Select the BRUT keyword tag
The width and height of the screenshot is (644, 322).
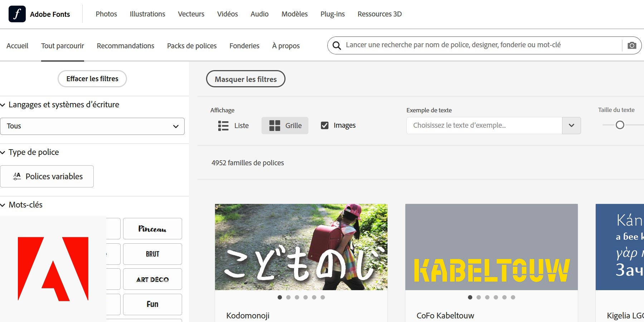coord(152,254)
